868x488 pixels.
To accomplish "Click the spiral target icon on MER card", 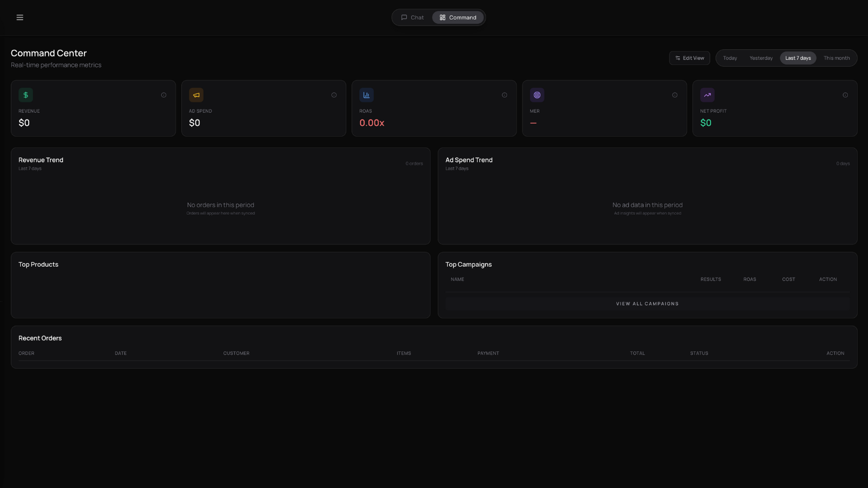I will coord(537,95).
